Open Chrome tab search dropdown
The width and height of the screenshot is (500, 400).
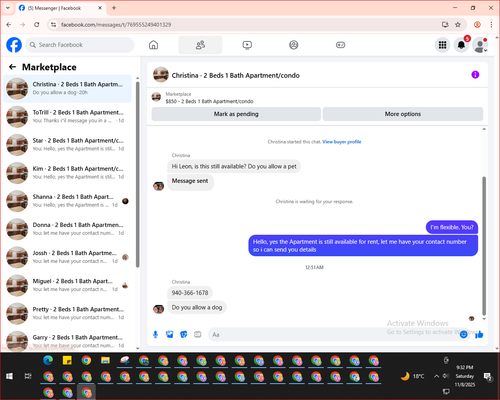tap(8, 8)
